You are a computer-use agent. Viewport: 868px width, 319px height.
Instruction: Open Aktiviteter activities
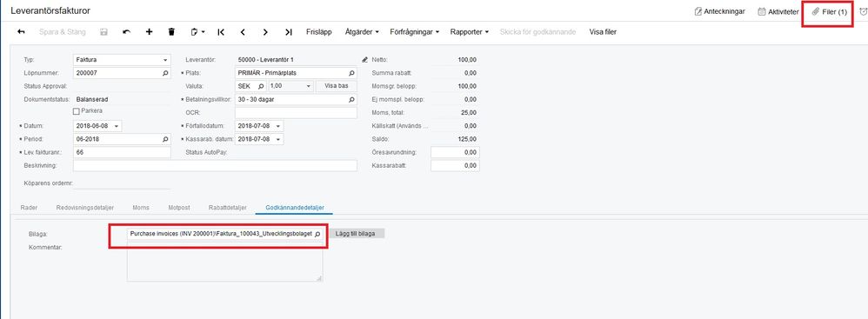[778, 11]
